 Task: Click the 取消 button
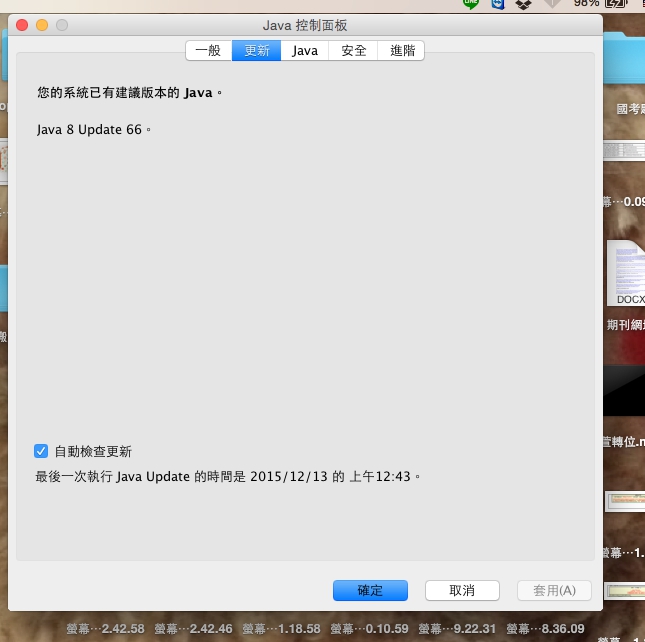[x=462, y=590]
